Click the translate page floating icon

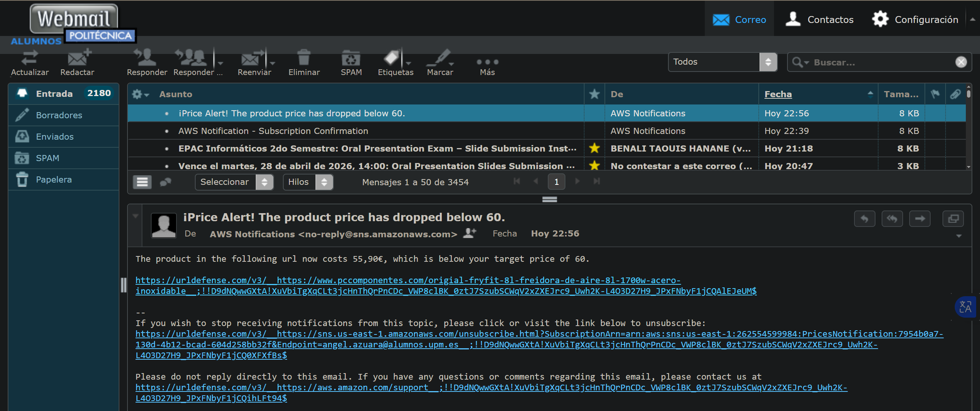point(965,307)
